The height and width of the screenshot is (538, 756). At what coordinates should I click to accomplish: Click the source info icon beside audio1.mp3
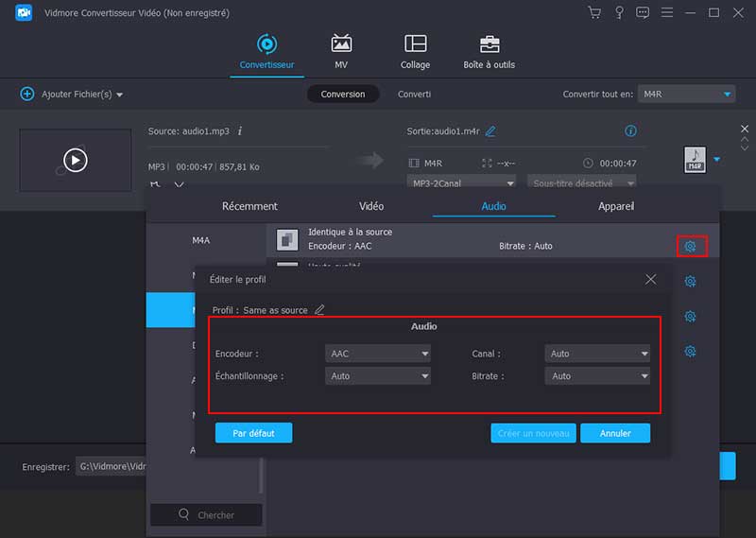(x=240, y=130)
